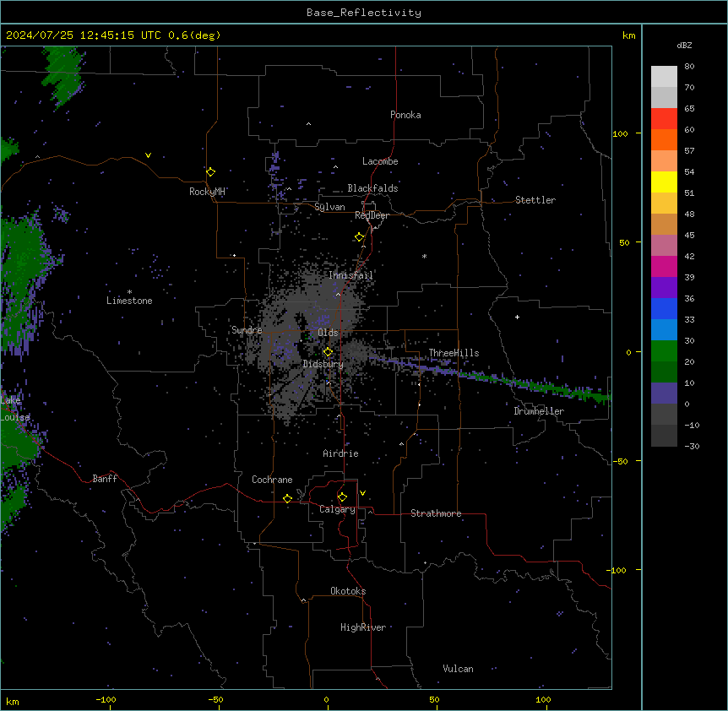Image resolution: width=728 pixels, height=711 pixels.
Task: Click the -100 tick on the horizontal axis
Action: click(x=106, y=699)
